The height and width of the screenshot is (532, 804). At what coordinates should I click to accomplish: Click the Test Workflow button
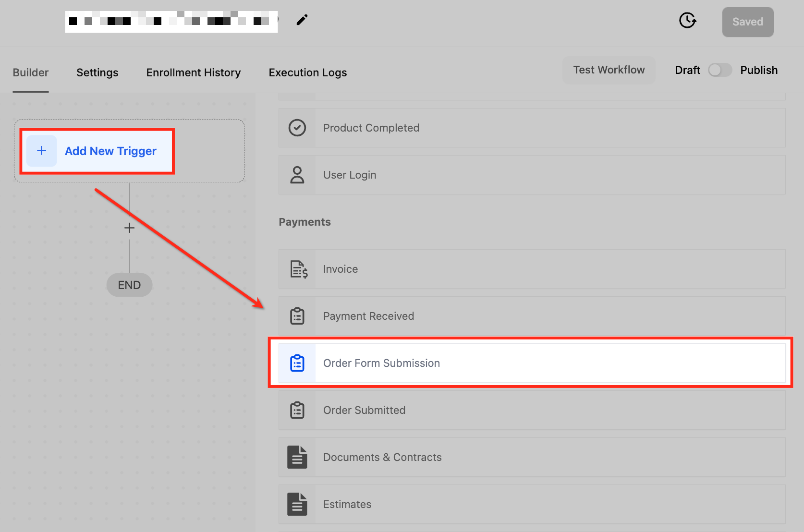(609, 70)
